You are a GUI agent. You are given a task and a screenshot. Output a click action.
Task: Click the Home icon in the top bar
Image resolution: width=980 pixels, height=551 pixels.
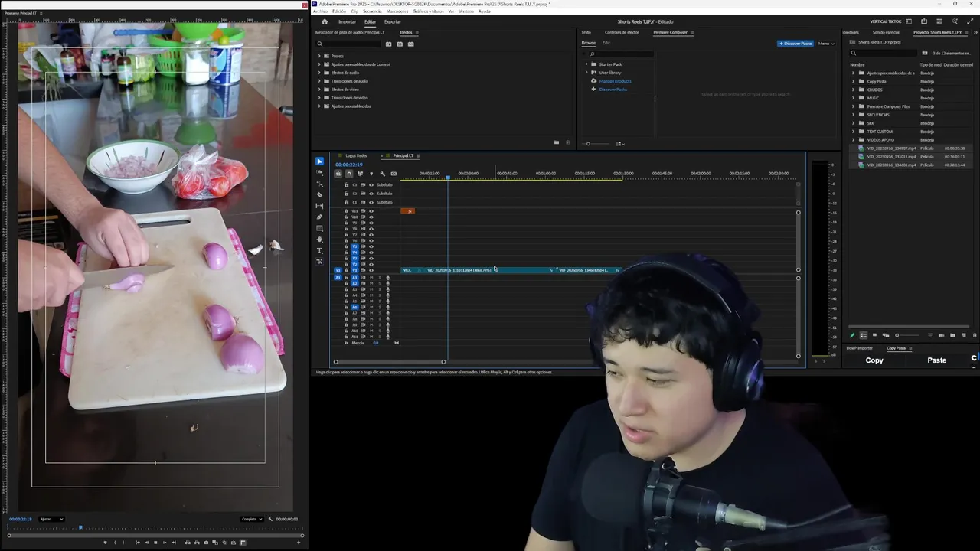(x=325, y=21)
